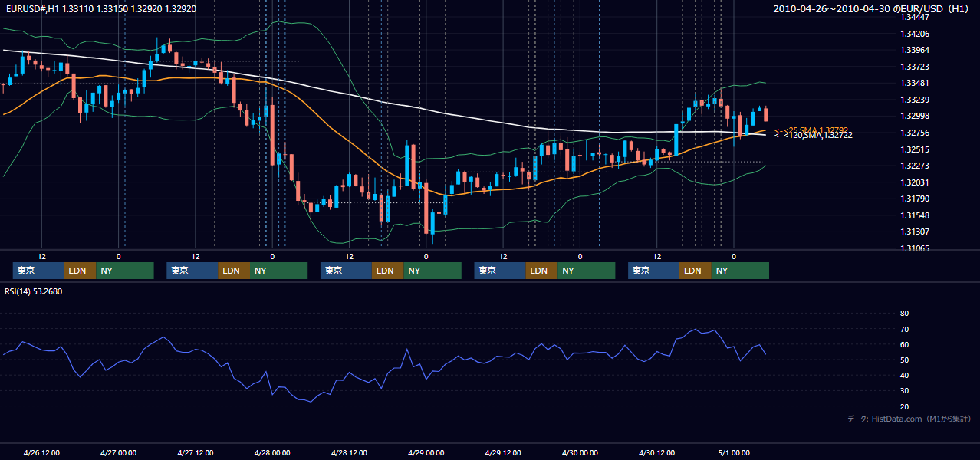The height and width of the screenshot is (460, 980).
Task: Click the NY session block for 4/30
Action: tap(740, 271)
